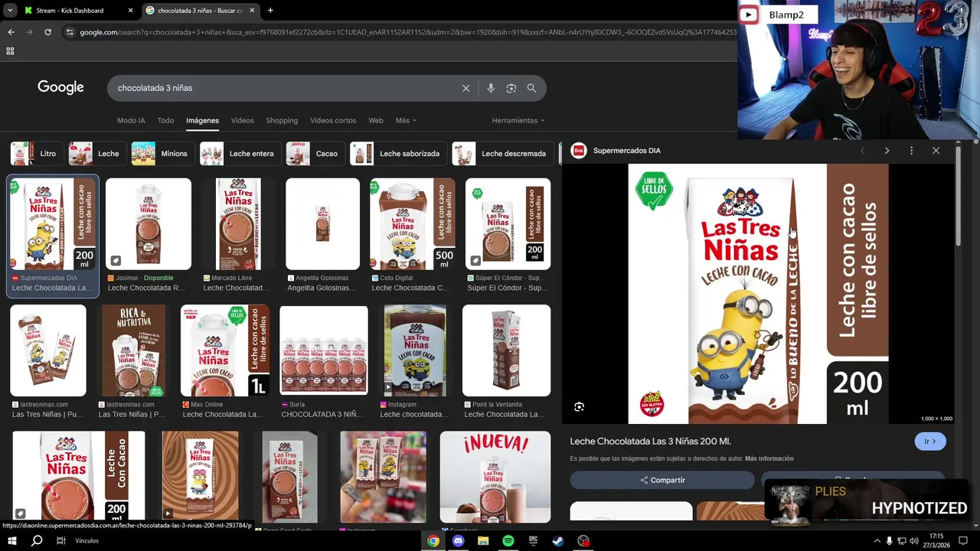
Task: Open the Josimar Leche Chocolatada thumbnail
Action: pos(149,224)
